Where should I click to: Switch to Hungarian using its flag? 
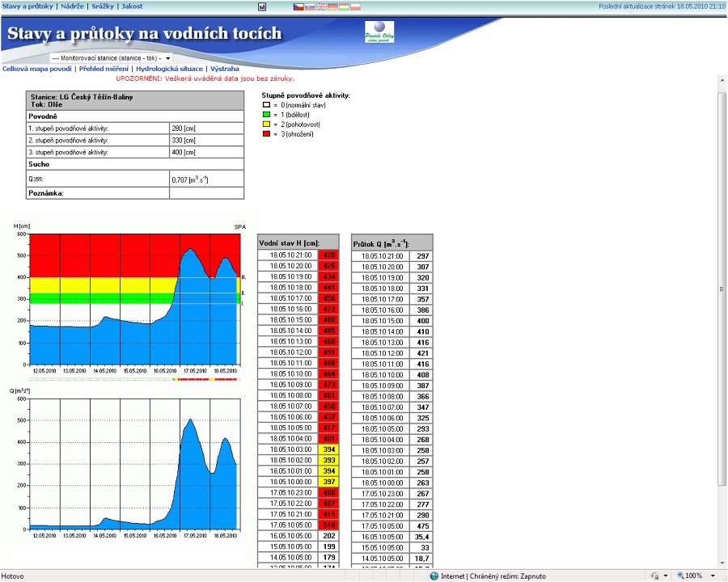(x=344, y=6)
